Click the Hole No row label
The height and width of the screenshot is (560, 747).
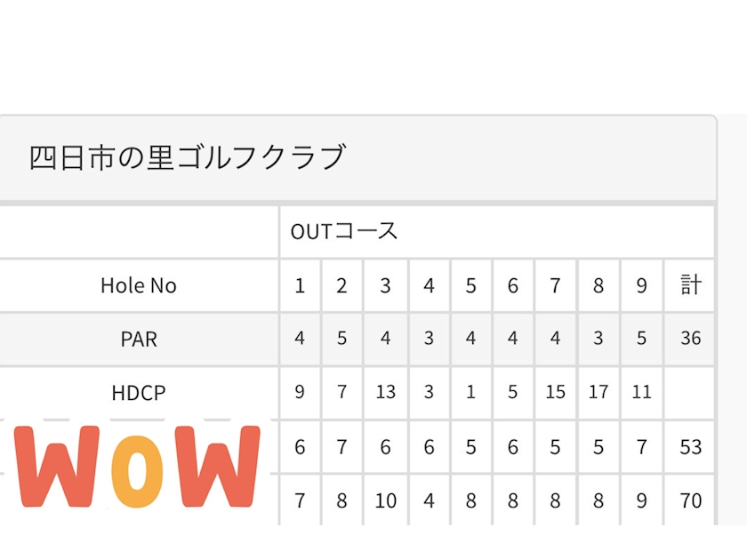(x=139, y=285)
